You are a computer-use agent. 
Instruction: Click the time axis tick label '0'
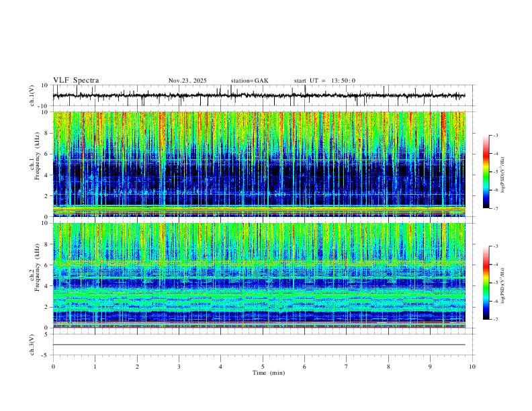point(53,367)
